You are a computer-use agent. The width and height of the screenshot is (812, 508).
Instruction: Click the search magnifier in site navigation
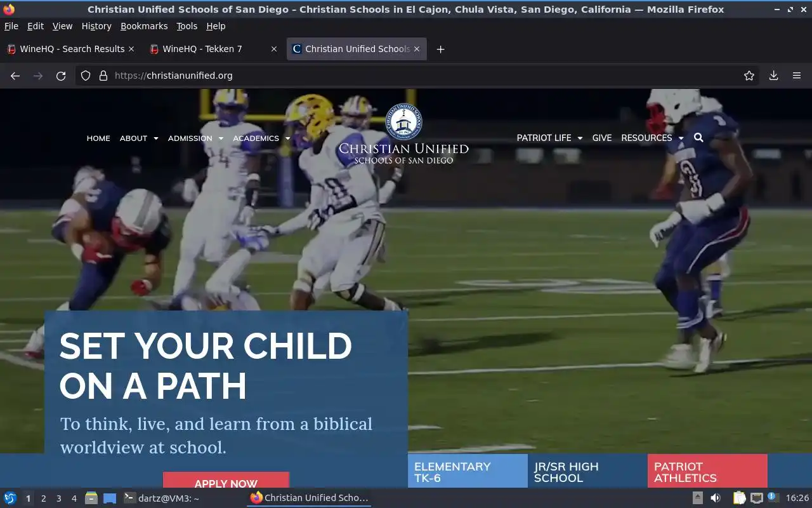point(698,138)
